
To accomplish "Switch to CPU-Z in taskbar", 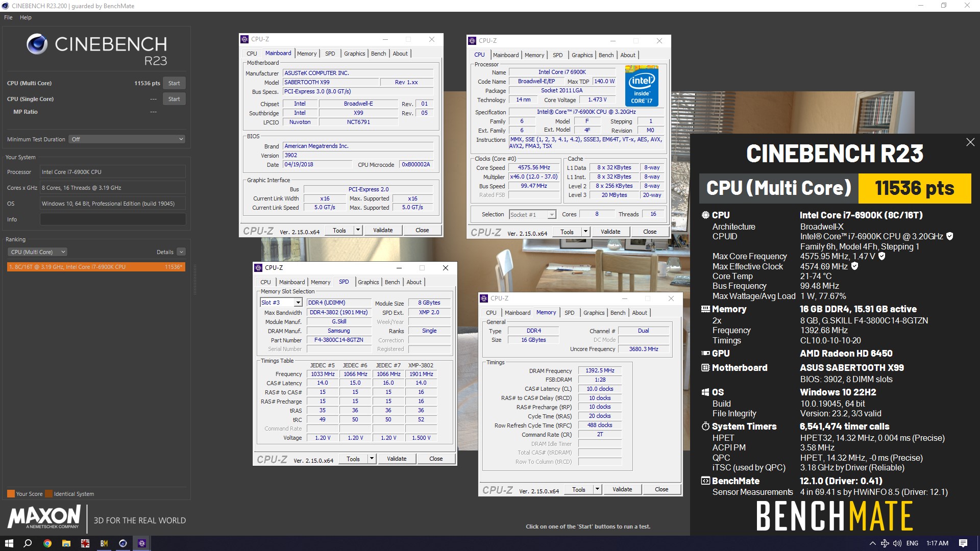I will pyautogui.click(x=142, y=543).
